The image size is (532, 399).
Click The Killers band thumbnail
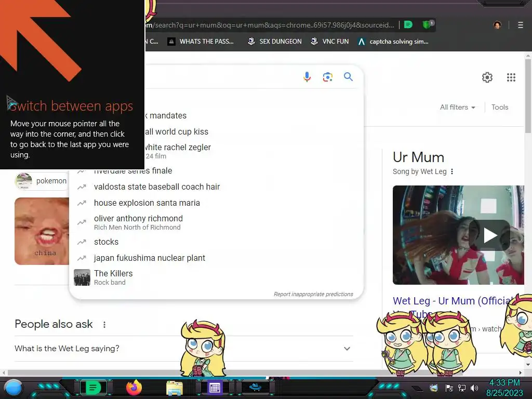click(82, 277)
